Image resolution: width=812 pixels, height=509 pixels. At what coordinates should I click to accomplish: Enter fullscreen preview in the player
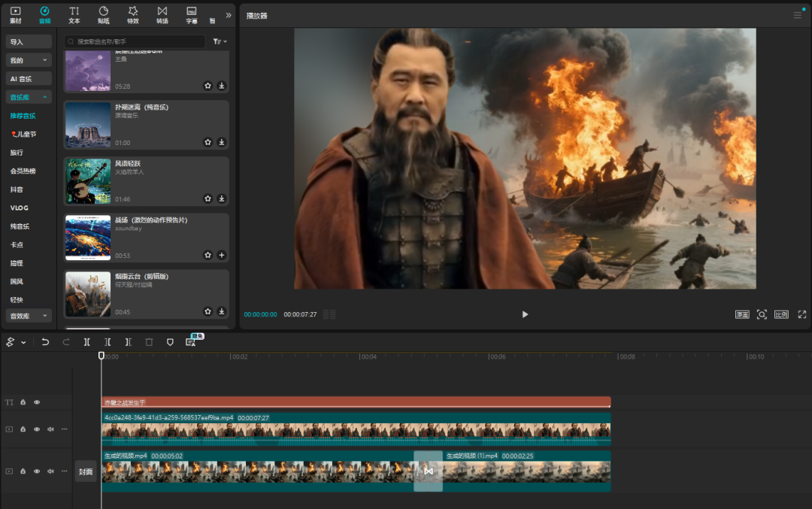(801, 314)
